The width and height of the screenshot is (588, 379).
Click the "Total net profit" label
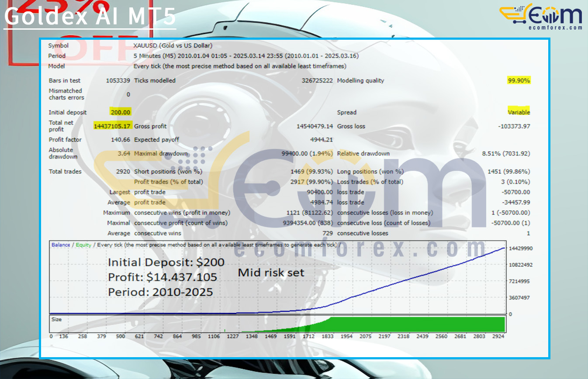tap(61, 126)
